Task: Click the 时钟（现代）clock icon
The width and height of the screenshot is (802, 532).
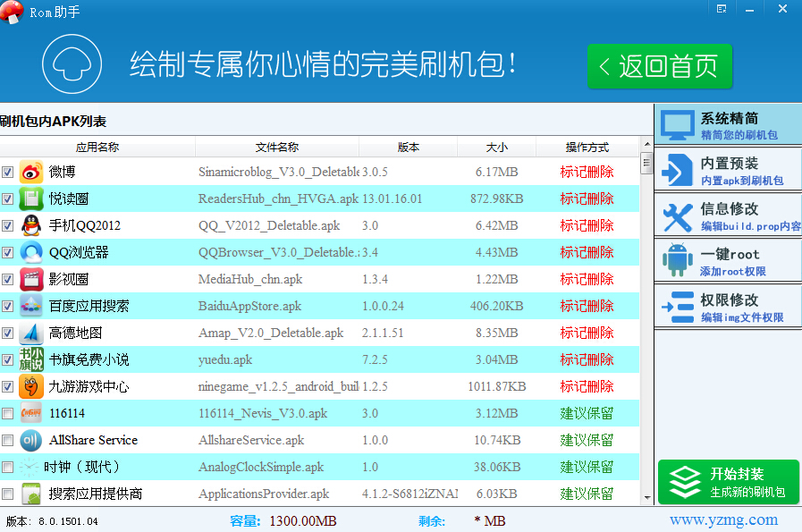Action: (x=29, y=467)
